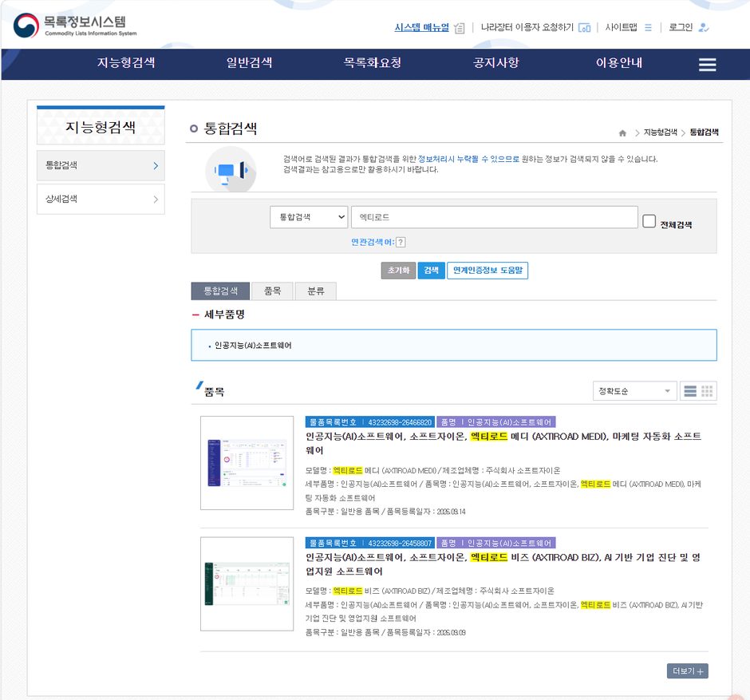
Task: Open the 엑티로드 메디 product thumbnail
Action: point(247,463)
